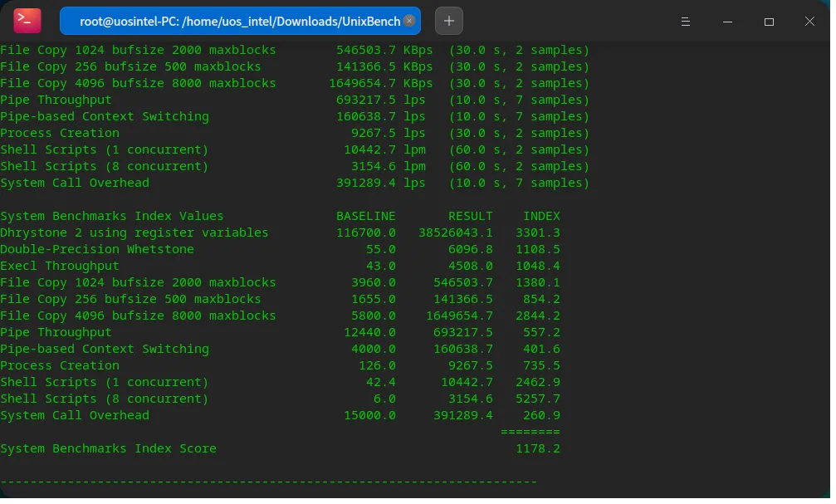Maximize the terminal window
The image size is (836, 504).
[x=769, y=21]
